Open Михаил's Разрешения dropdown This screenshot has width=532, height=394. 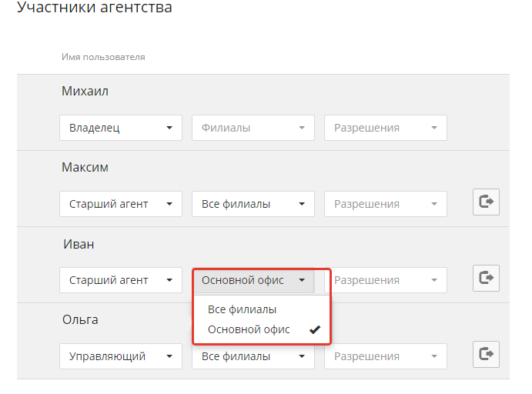point(385,128)
